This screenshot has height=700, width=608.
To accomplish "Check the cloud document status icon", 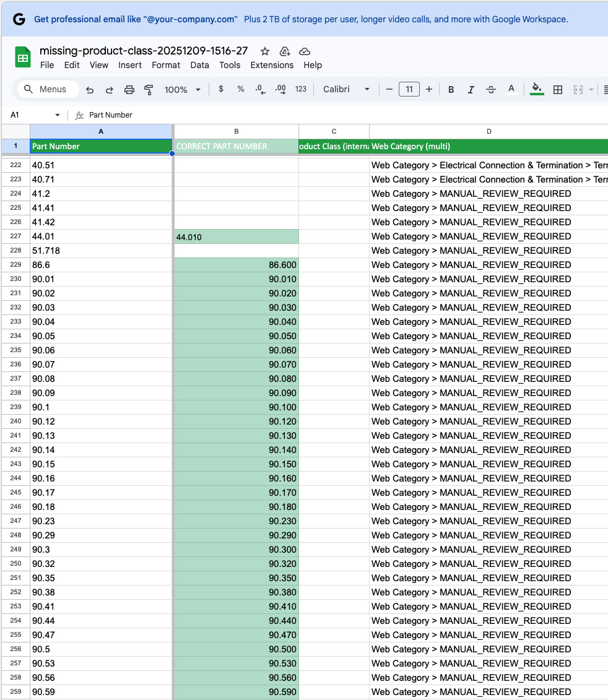I will pyautogui.click(x=305, y=51).
